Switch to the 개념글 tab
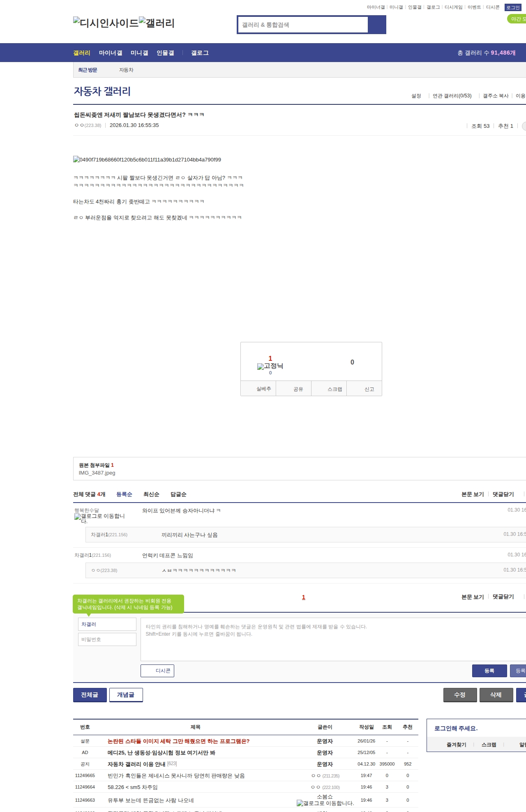This screenshot has width=526, height=812. [x=126, y=694]
